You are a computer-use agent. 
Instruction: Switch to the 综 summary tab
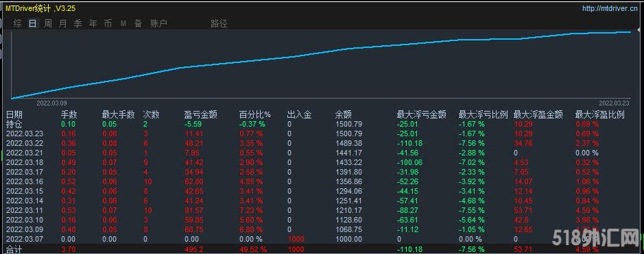(17, 24)
